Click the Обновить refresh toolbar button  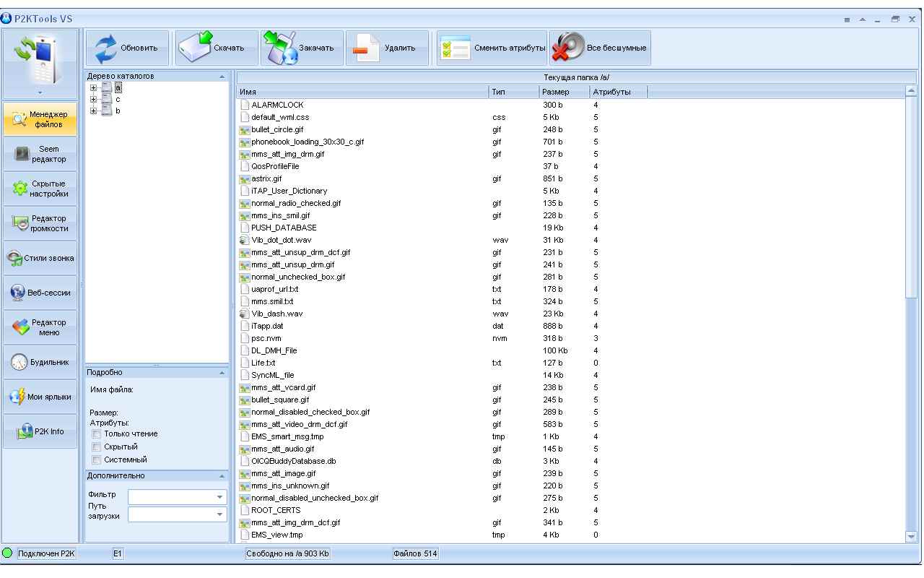[127, 48]
